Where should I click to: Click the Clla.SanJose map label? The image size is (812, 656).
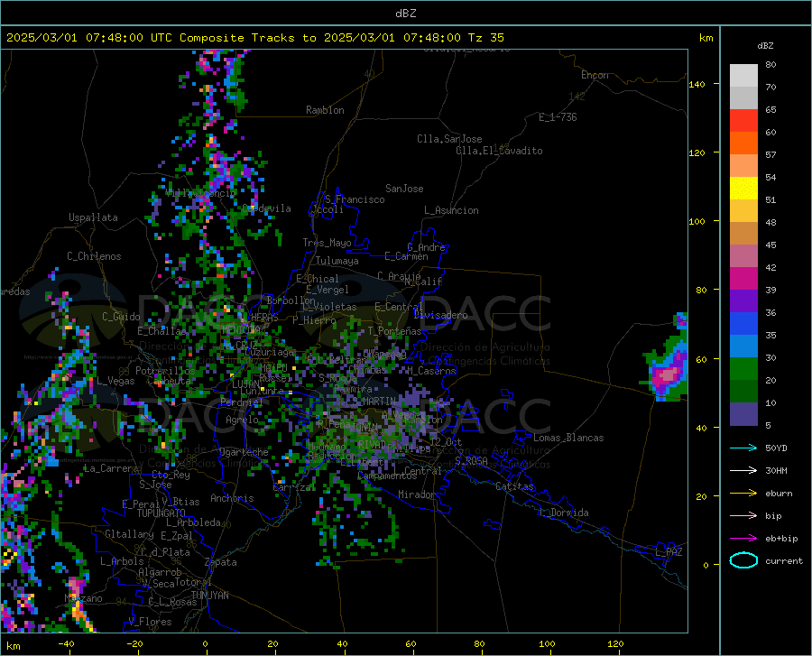[449, 139]
